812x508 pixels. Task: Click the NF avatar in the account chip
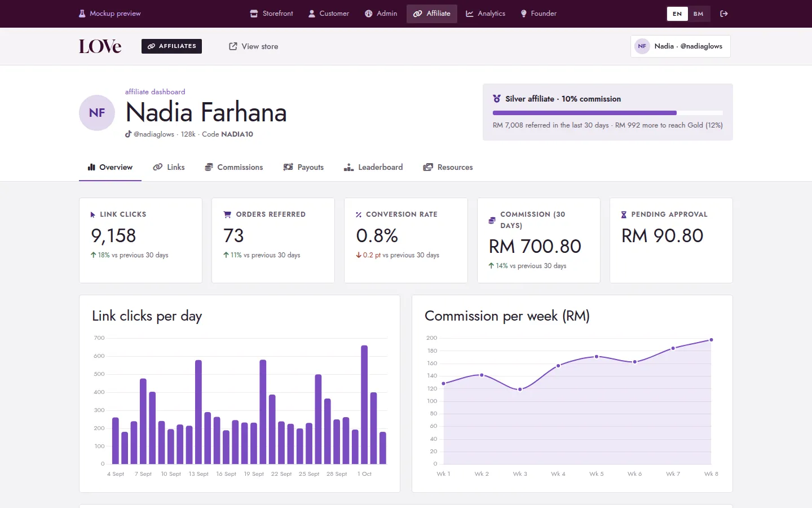pos(642,46)
